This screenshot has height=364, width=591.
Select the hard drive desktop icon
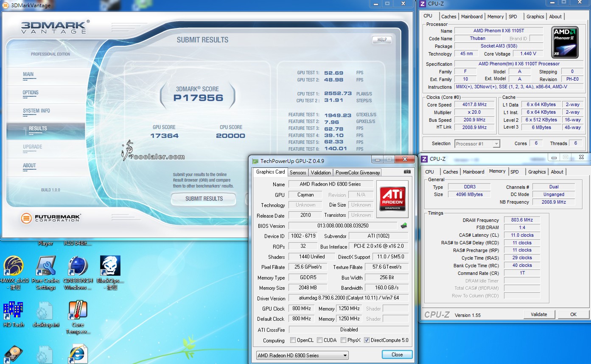tap(13, 355)
